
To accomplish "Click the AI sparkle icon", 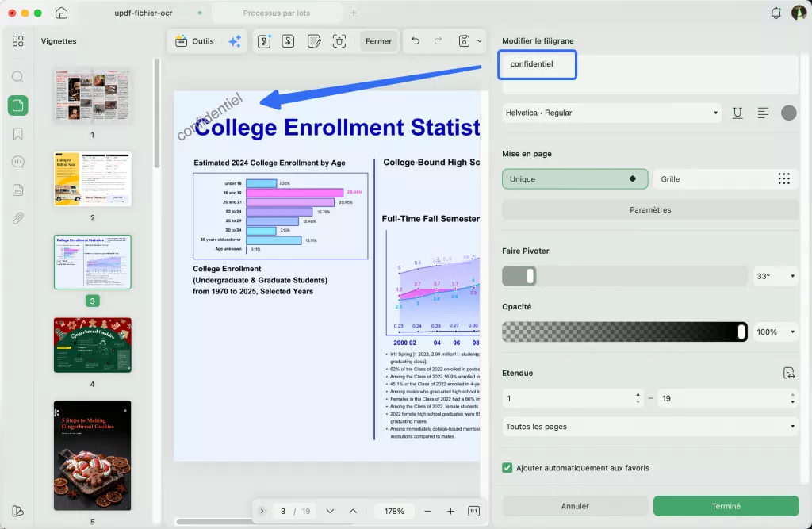I will point(235,41).
